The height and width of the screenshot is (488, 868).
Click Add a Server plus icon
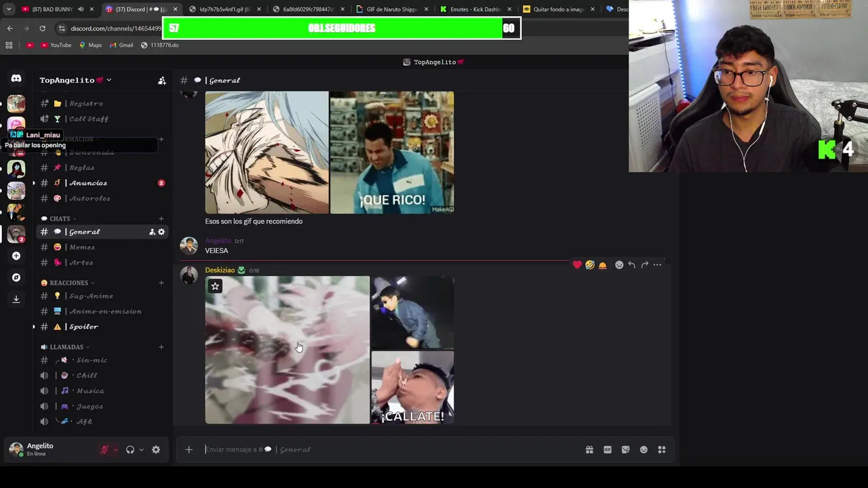[x=16, y=256]
